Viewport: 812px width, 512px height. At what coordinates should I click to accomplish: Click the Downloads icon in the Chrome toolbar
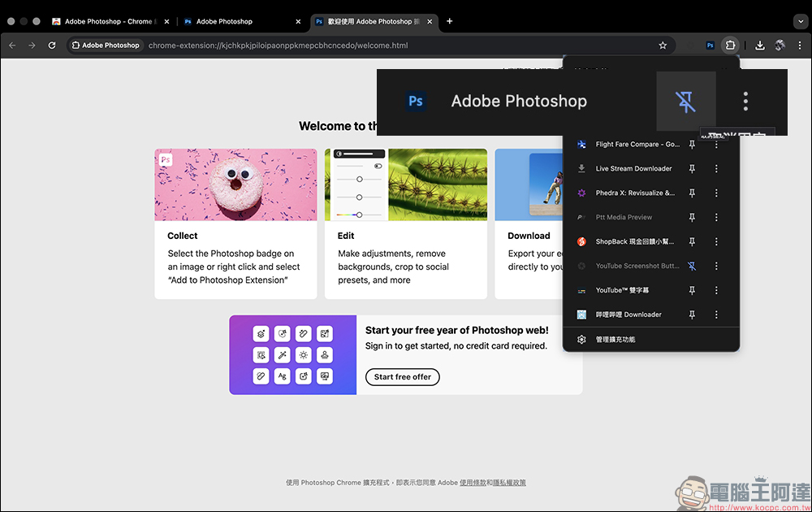coord(760,46)
